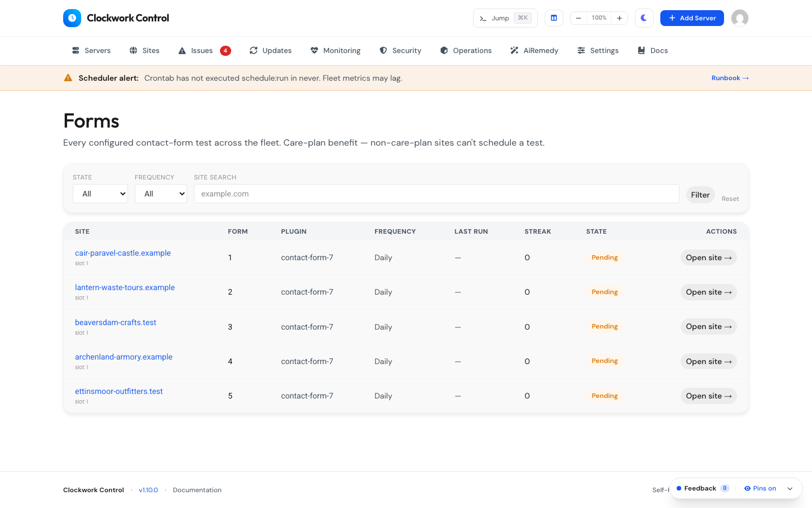The width and height of the screenshot is (812, 508).
Task: Open the Servers tab
Action: (91, 51)
